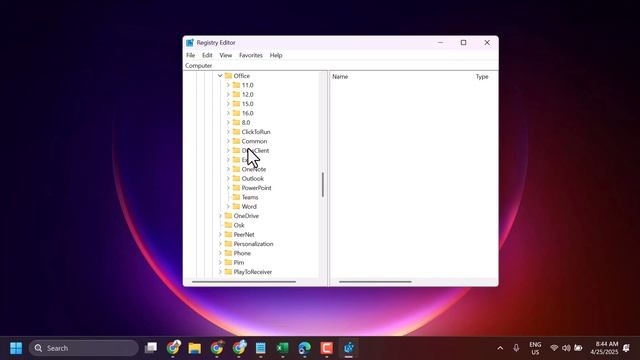Click the key tree horizontal scrollbar
Viewport: 640px width, 360px height.
[244, 282]
